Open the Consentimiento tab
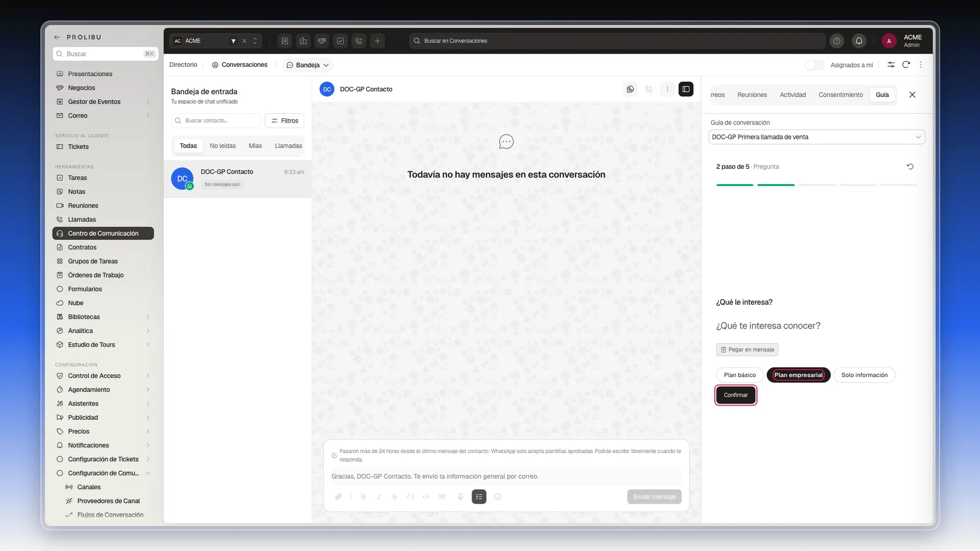This screenshot has height=551, width=980. pos(841,95)
